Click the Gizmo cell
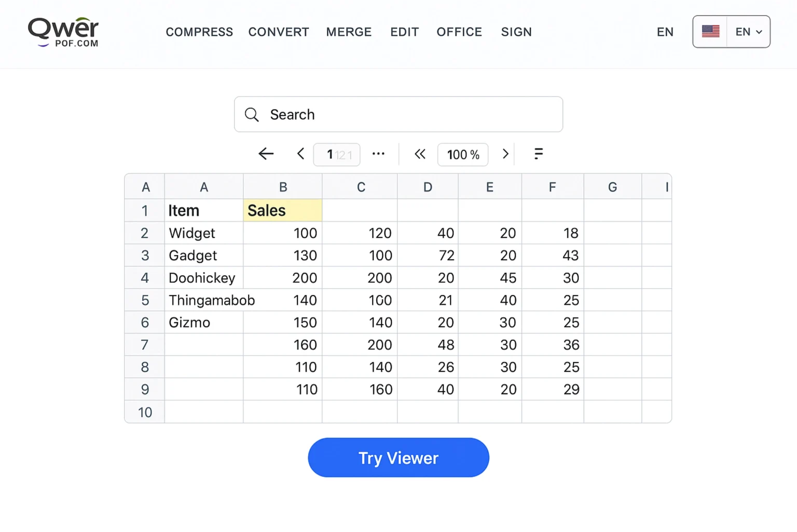797x532 pixels. pyautogui.click(x=204, y=322)
